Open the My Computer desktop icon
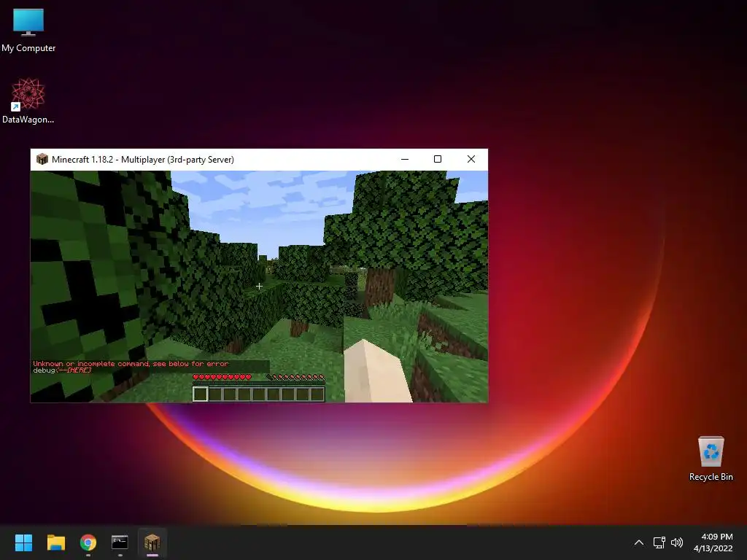747x560 pixels. click(28, 31)
